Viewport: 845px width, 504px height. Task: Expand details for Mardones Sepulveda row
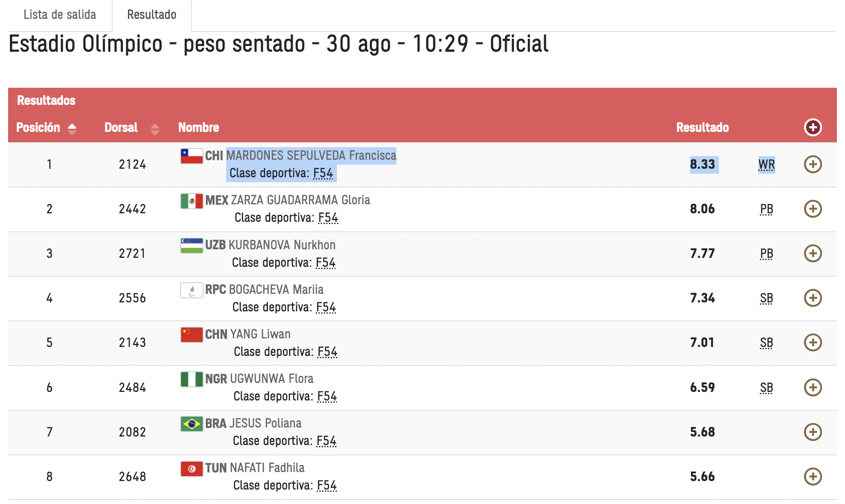(813, 164)
